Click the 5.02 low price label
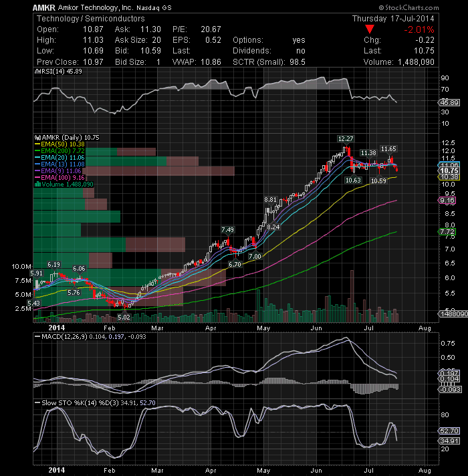 point(124,318)
